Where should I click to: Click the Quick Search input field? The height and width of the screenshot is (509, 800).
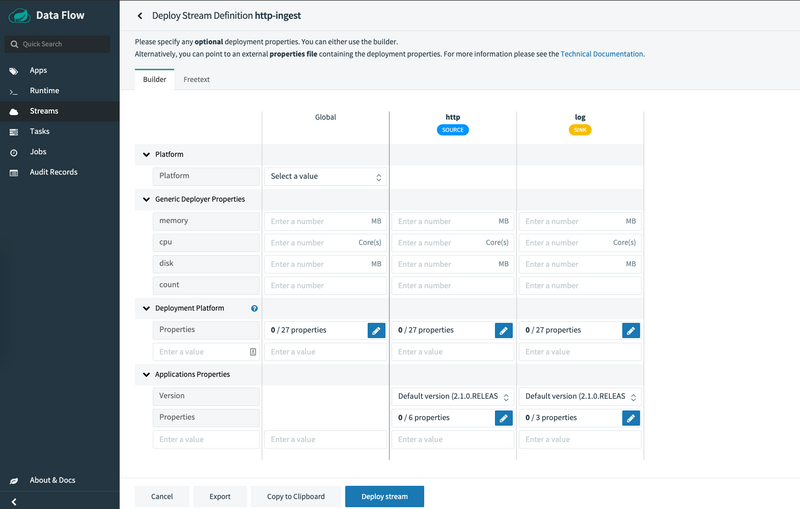pyautogui.click(x=57, y=44)
